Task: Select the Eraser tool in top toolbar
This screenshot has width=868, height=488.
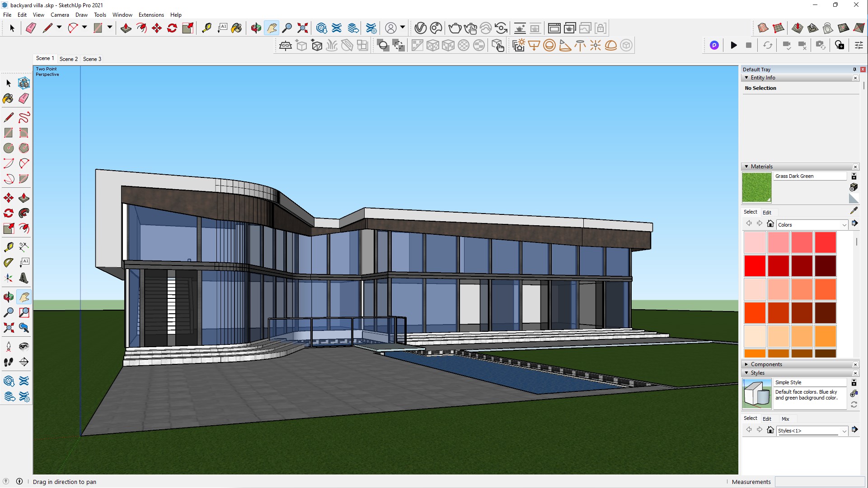Action: coord(31,28)
